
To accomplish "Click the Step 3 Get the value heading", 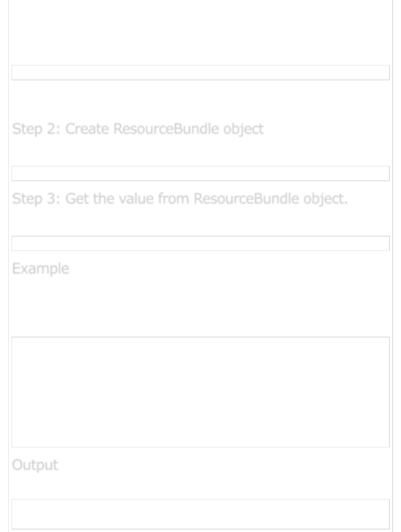I will pos(180,199).
